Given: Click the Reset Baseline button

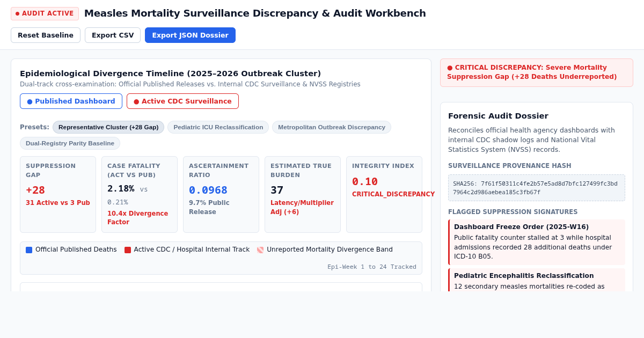Looking at the screenshot, I should [46, 35].
